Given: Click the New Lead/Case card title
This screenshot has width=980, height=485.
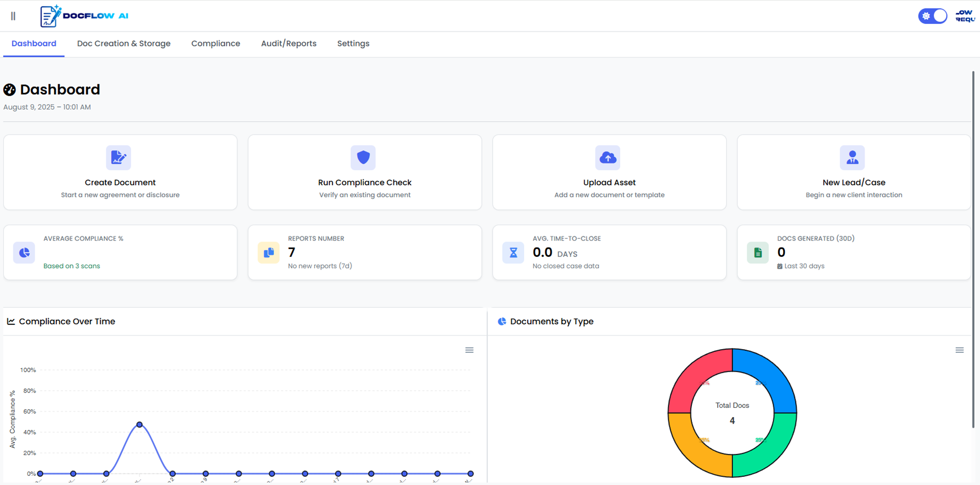Looking at the screenshot, I should point(854,182).
